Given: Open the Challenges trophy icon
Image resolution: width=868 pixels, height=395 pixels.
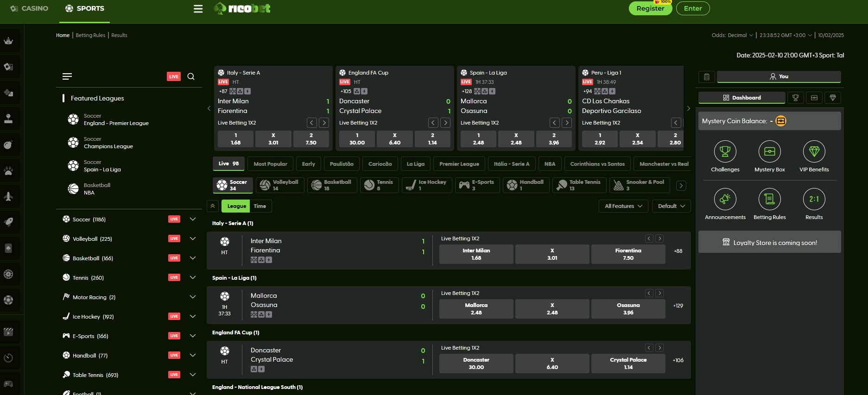Looking at the screenshot, I should click(x=725, y=151).
